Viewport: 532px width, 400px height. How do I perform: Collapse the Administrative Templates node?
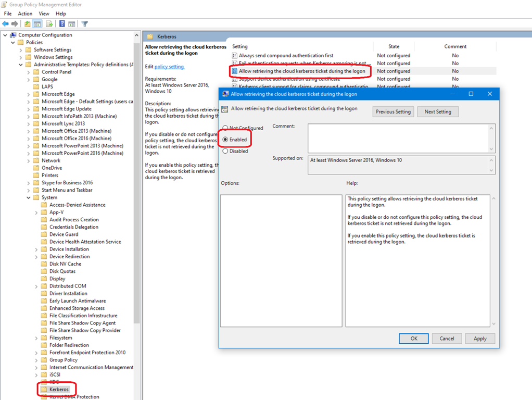(21, 65)
